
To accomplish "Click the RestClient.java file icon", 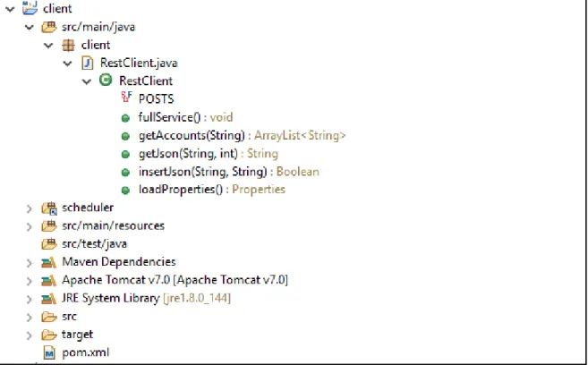I will tap(88, 63).
